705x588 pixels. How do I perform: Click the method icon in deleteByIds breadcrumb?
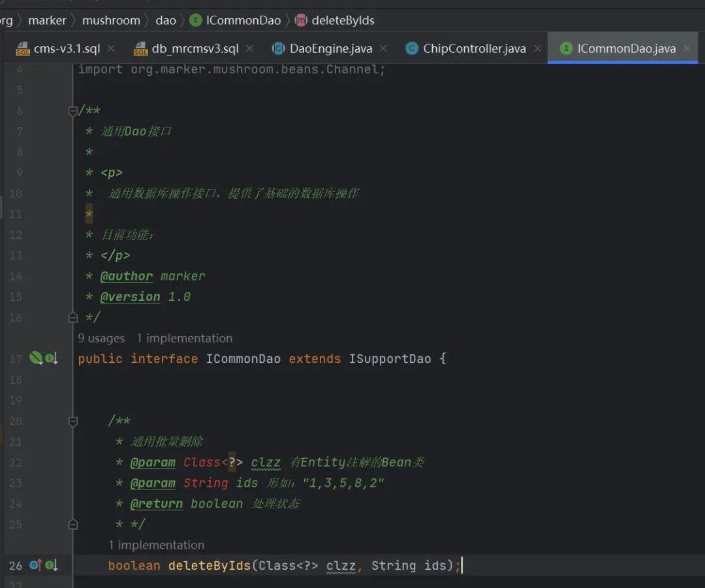[301, 20]
